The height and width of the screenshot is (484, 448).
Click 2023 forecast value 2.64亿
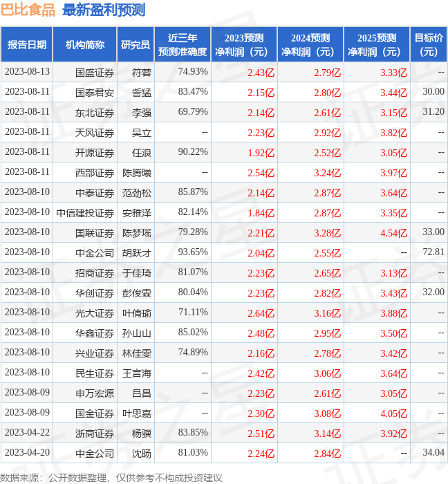coord(261,314)
